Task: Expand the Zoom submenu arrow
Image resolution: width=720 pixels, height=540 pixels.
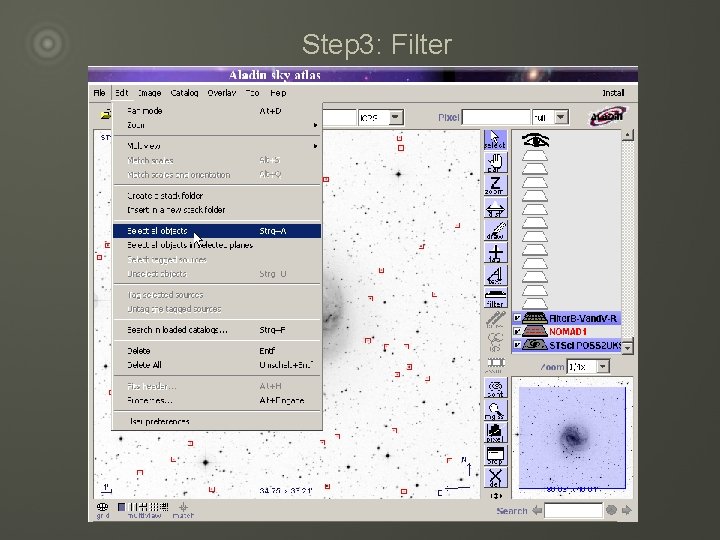Action: pyautogui.click(x=315, y=125)
